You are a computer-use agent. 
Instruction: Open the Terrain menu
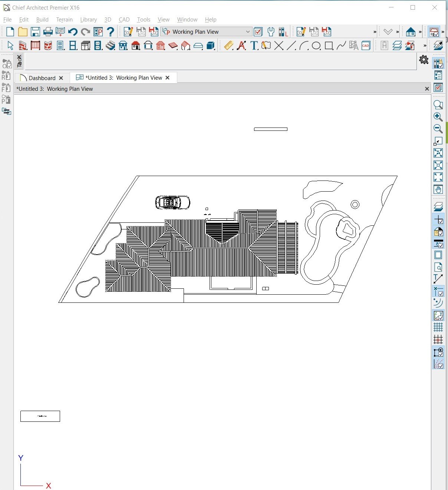[64, 20]
